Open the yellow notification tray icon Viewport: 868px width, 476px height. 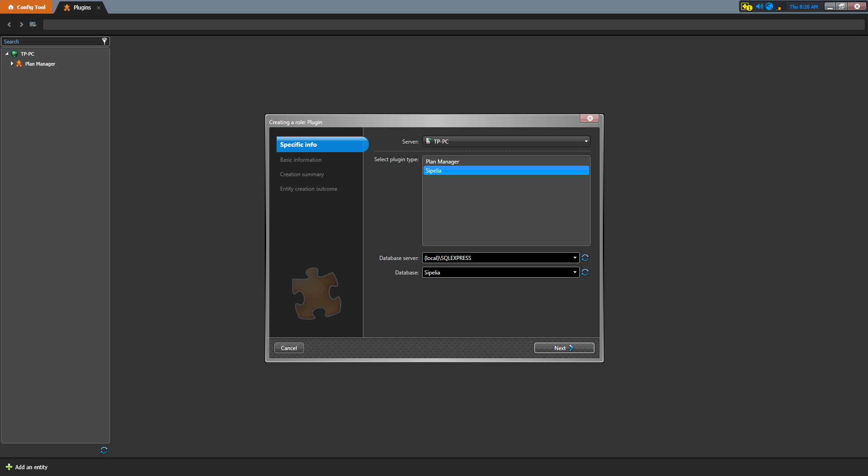pyautogui.click(x=746, y=7)
